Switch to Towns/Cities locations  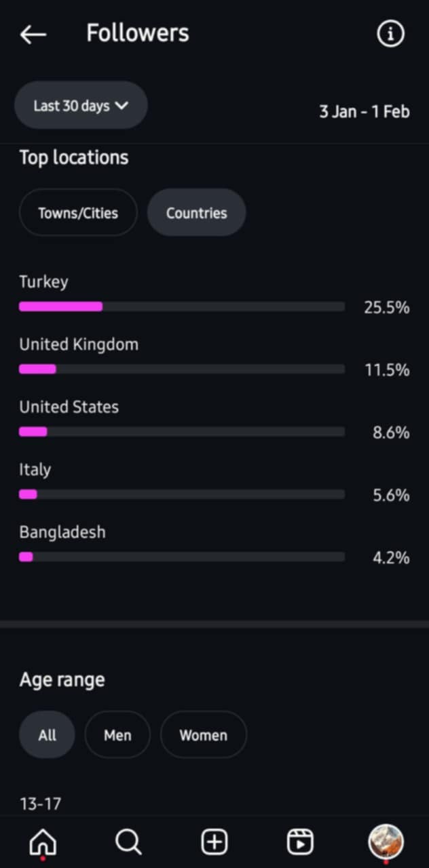(78, 213)
